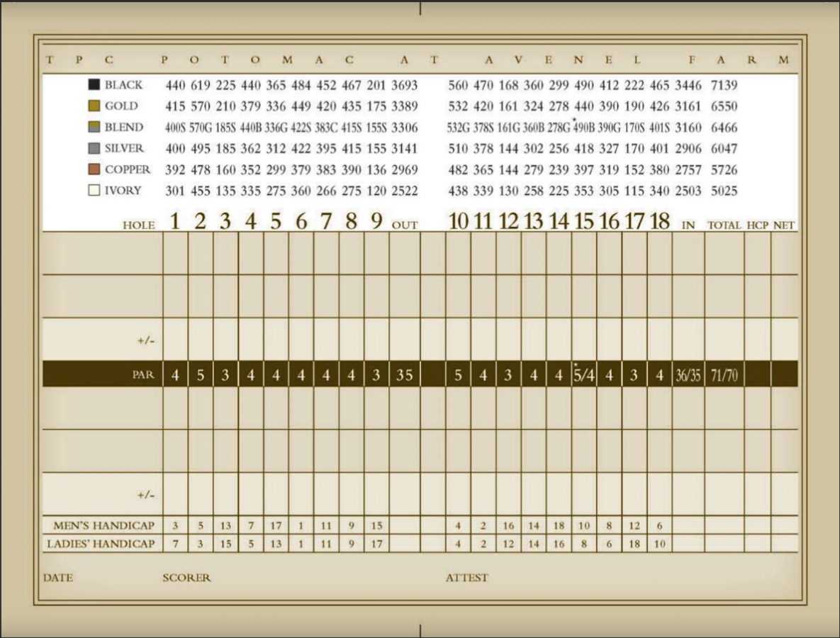
Task: Click the MEN'S HANDICAP row label
Action: (x=103, y=525)
